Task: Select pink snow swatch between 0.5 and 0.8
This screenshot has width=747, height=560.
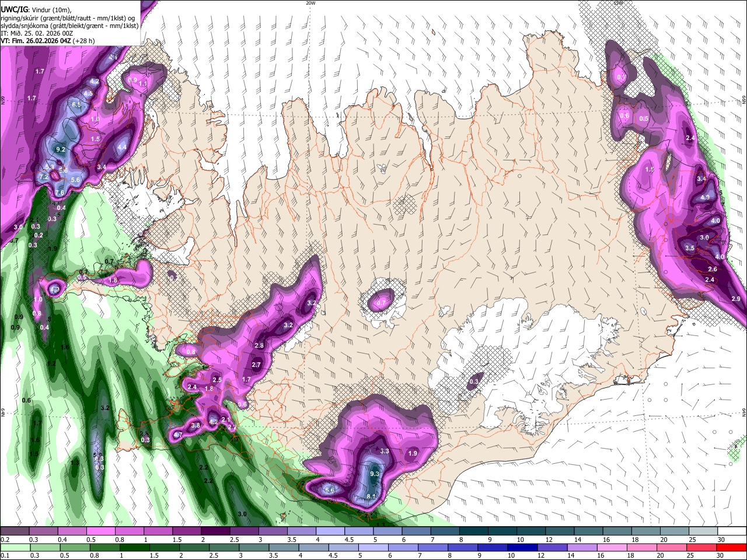Action: point(102,531)
